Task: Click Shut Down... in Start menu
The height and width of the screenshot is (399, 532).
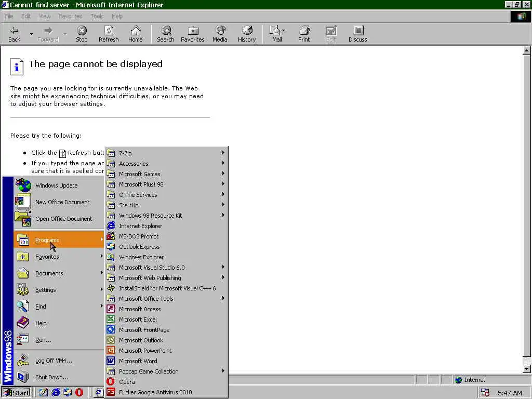Action: click(59, 377)
